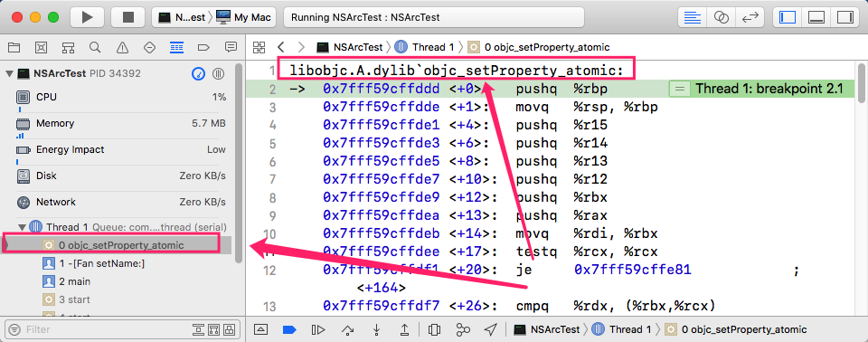Click line 1 libobjc.A.dylib header text
The width and height of the screenshot is (868, 342).
tap(457, 71)
